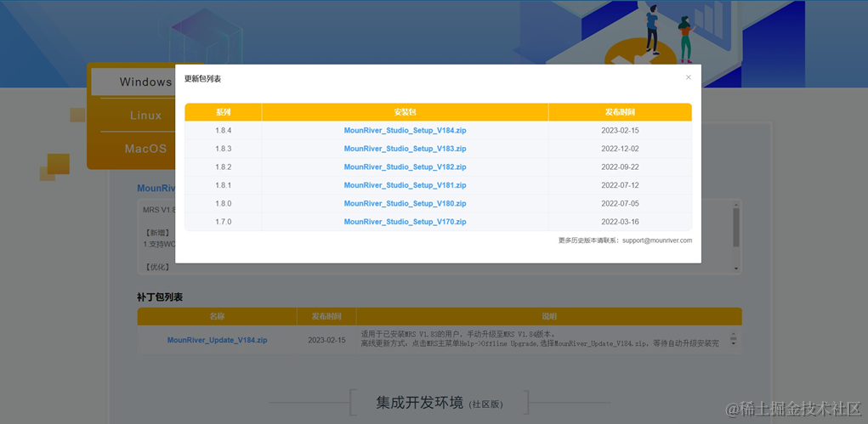This screenshot has height=424, width=868.
Task: Download MounRiver_Studio_Setup_V180.zip
Action: (x=405, y=204)
